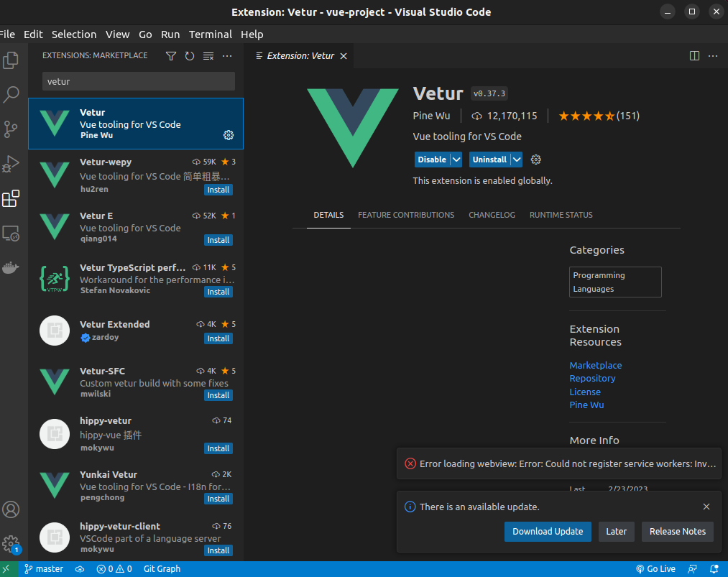
Task: Install Vetur TypeScript performance extension
Action: point(218,292)
